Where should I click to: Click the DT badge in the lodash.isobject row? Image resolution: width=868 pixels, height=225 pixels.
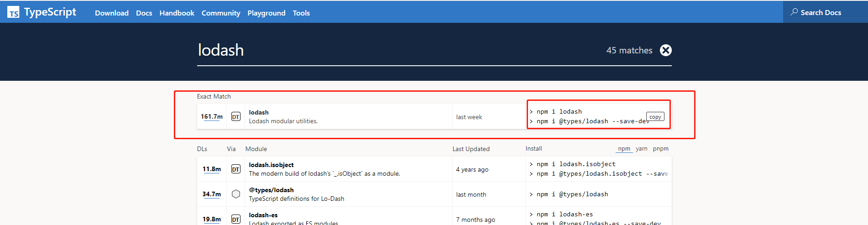click(235, 169)
